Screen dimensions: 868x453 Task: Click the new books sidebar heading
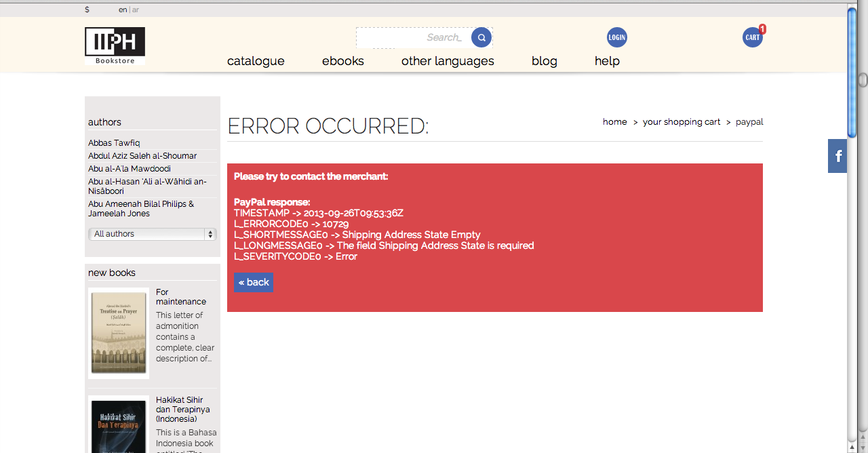click(112, 273)
